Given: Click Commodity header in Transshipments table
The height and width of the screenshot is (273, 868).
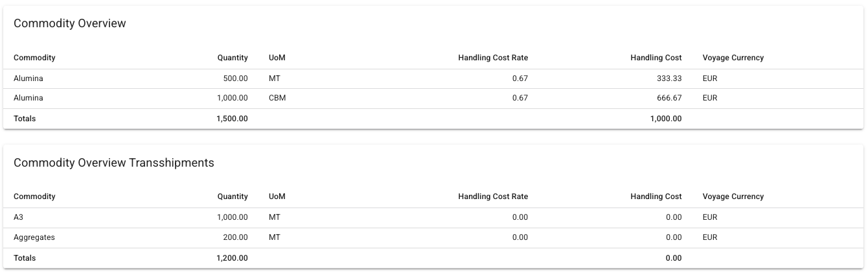Looking at the screenshot, I should 34,196.
